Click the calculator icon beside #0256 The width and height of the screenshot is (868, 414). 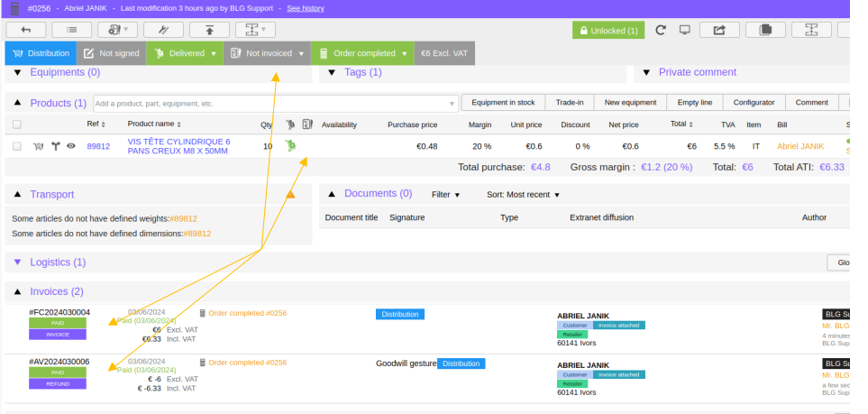pyautogui.click(x=15, y=8)
